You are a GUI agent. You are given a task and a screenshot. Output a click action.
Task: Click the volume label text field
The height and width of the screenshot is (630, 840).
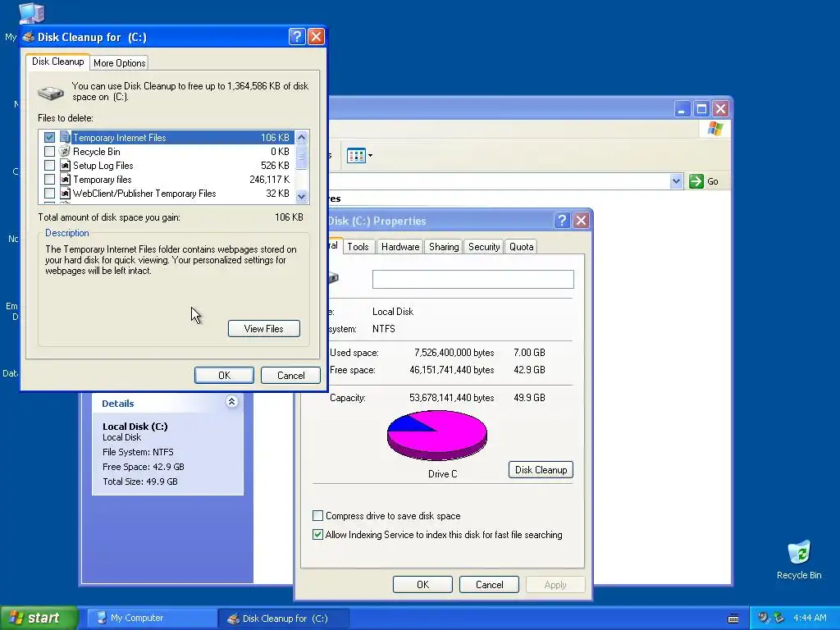[x=473, y=279]
